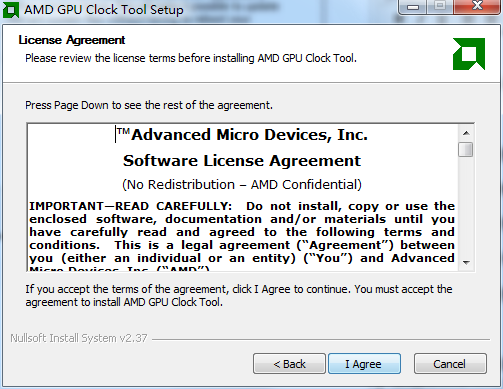Click the green AMD logo in the header
Image resolution: width=503 pixels, height=389 pixels.
click(469, 54)
